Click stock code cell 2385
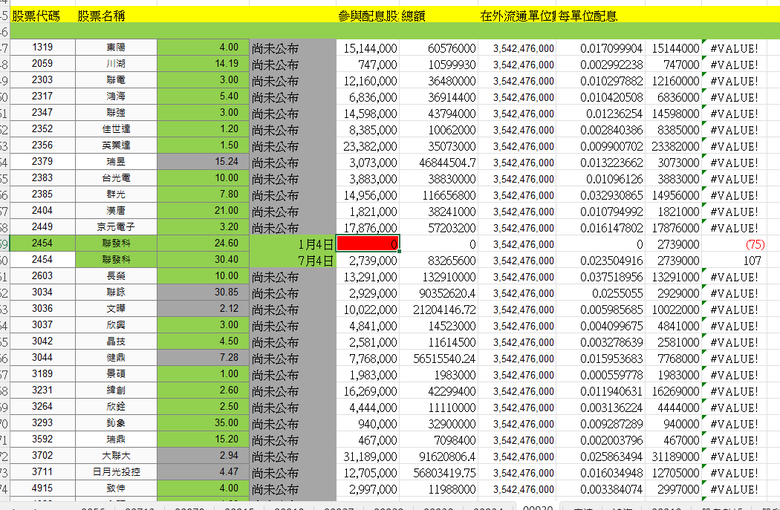Screen dimensions: 780x510 43,195
